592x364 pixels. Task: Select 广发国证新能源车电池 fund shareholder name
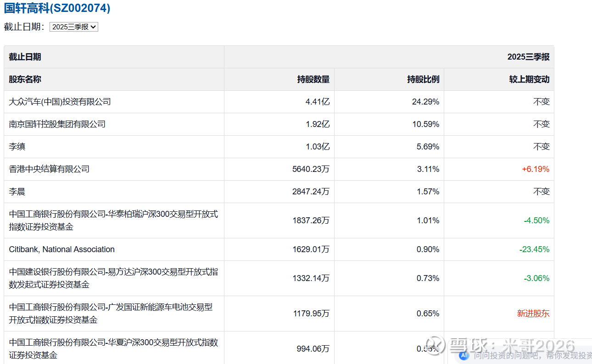coord(111,314)
